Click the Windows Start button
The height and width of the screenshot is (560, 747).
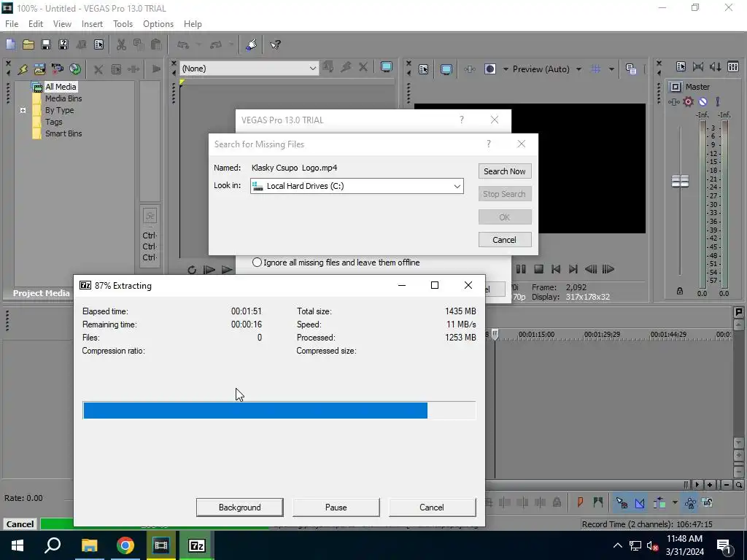pos(18,545)
